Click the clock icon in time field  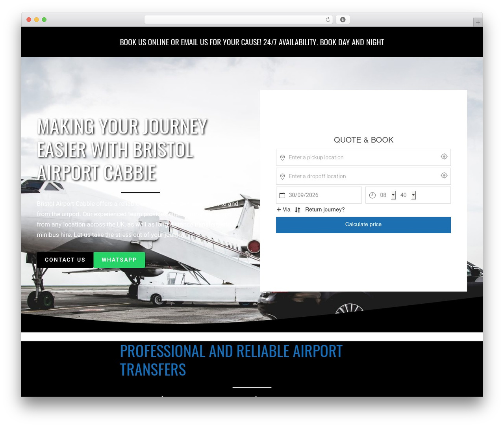pyautogui.click(x=372, y=195)
